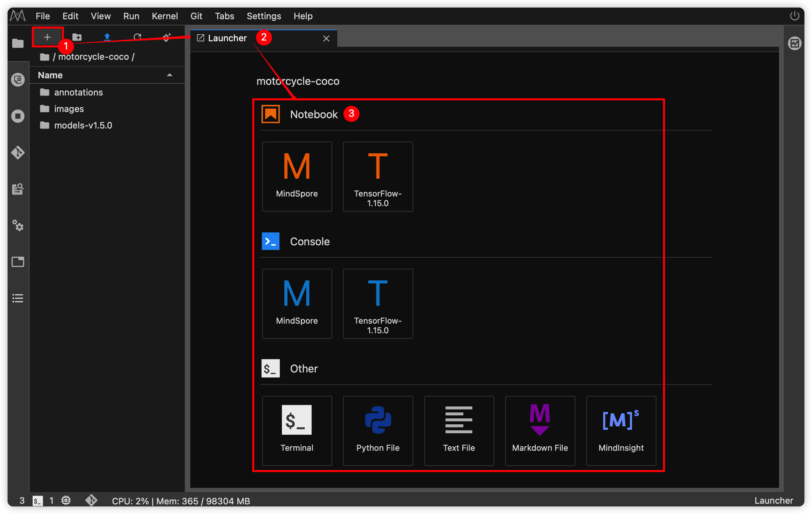
Task: Open the property inspector gears panel
Action: [x=18, y=225]
